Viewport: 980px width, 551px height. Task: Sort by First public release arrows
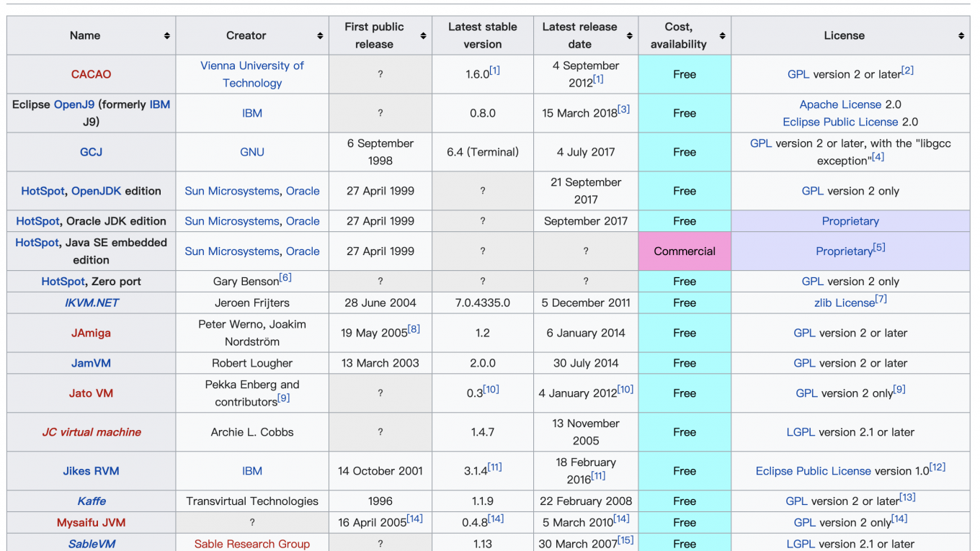(x=423, y=36)
